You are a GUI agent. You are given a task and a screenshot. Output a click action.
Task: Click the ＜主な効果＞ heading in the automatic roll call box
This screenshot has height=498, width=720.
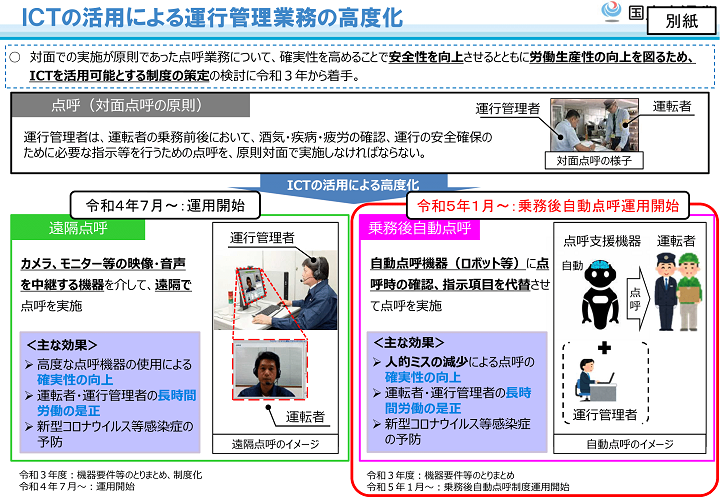point(409,342)
